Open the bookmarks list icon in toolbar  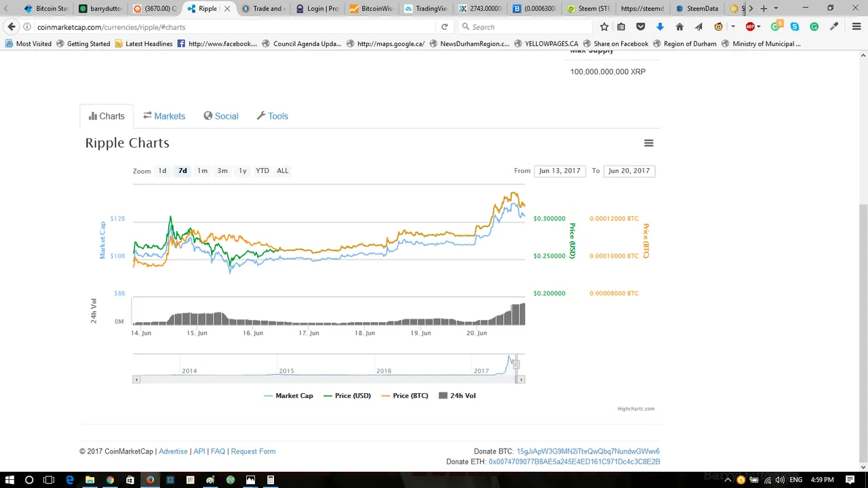(621, 27)
